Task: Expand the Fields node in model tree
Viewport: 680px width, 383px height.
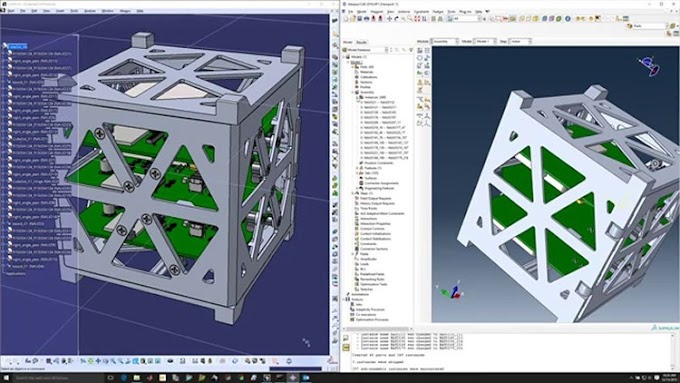Action: click(x=353, y=254)
